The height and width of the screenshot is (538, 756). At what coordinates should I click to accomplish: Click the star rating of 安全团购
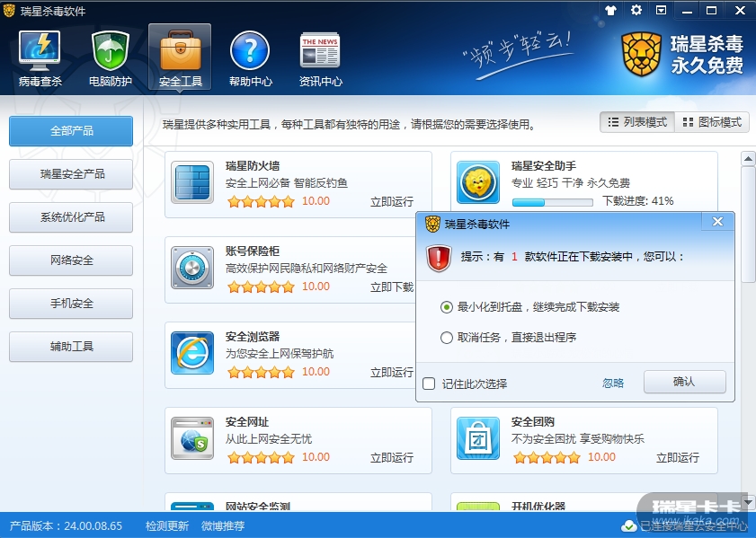coord(547,457)
